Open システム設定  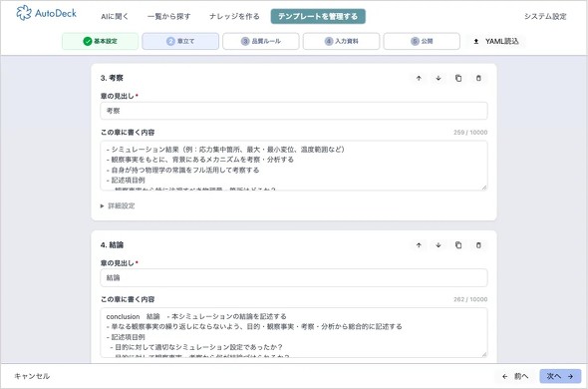(x=545, y=17)
